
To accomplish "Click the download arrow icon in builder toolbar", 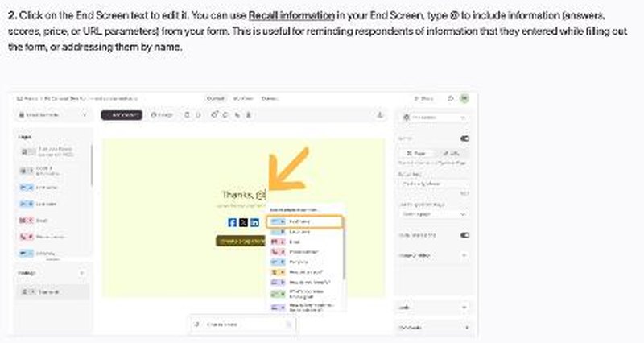I will click(380, 115).
